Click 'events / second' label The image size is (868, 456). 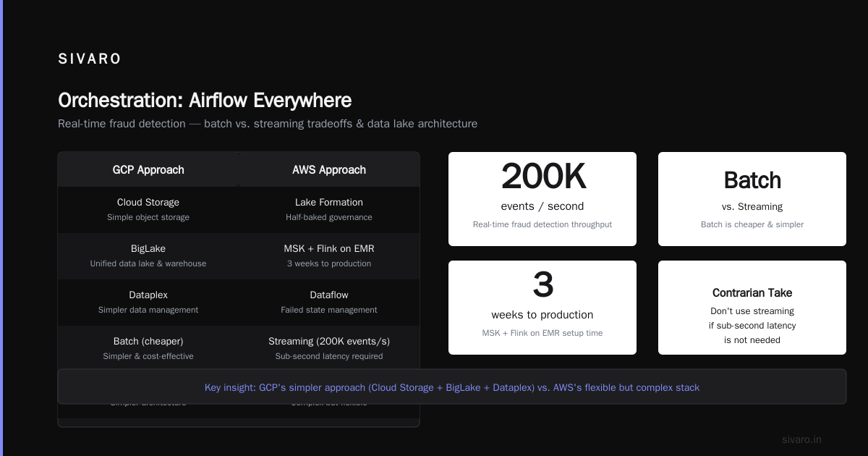[542, 206]
